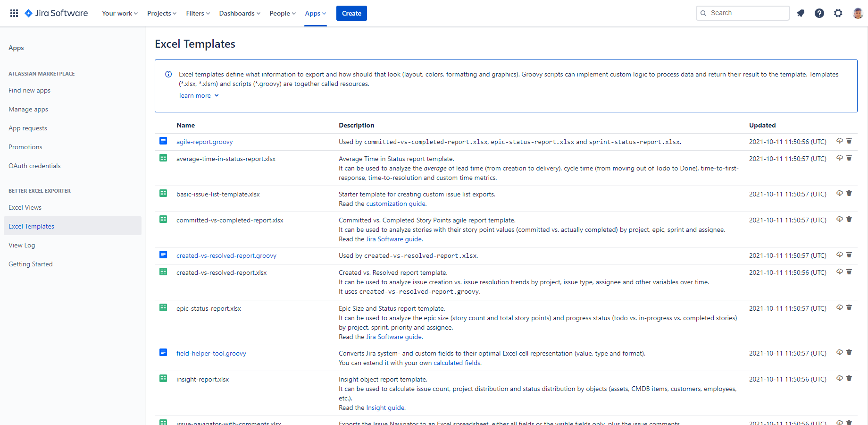
Task: Expand the learn more section
Action: pyautogui.click(x=199, y=95)
